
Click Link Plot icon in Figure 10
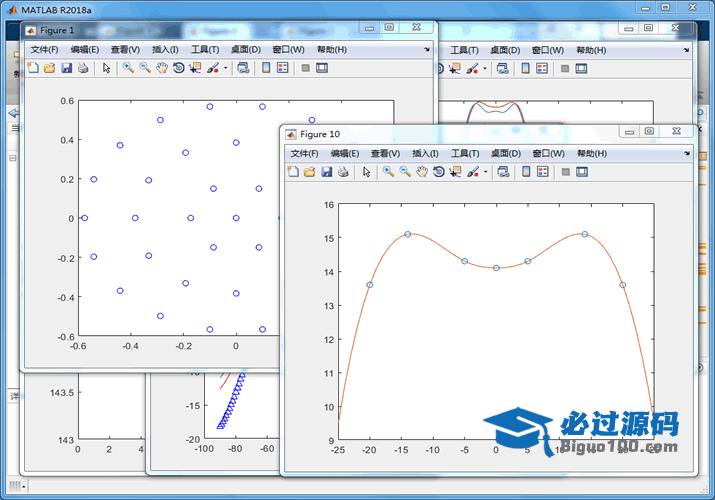pyautogui.click(x=503, y=172)
